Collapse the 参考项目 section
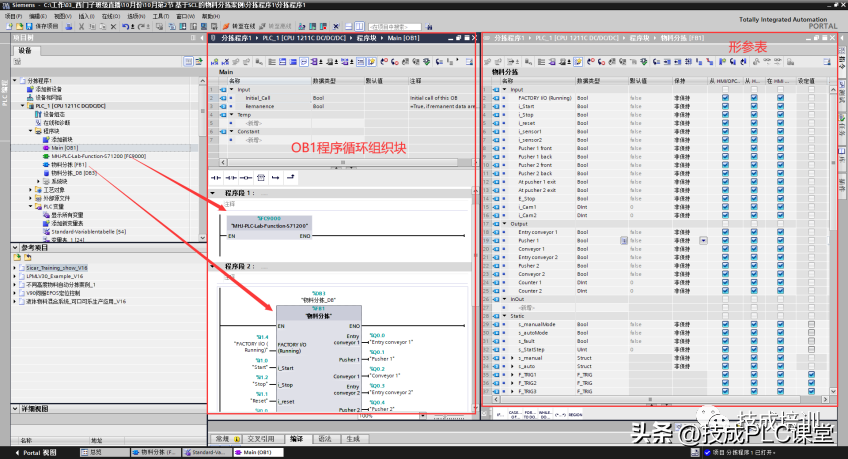 click(x=15, y=248)
